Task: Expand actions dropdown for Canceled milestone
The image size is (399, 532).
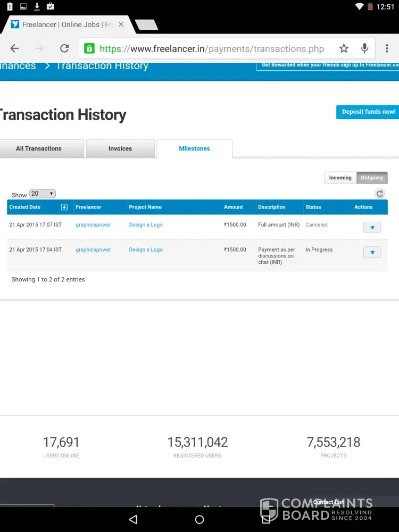Action: click(372, 227)
